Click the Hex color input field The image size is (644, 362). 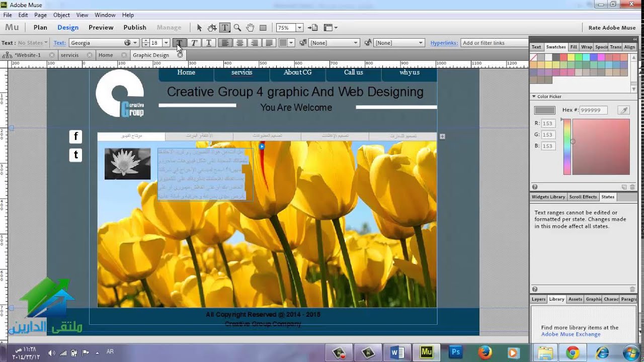593,110
